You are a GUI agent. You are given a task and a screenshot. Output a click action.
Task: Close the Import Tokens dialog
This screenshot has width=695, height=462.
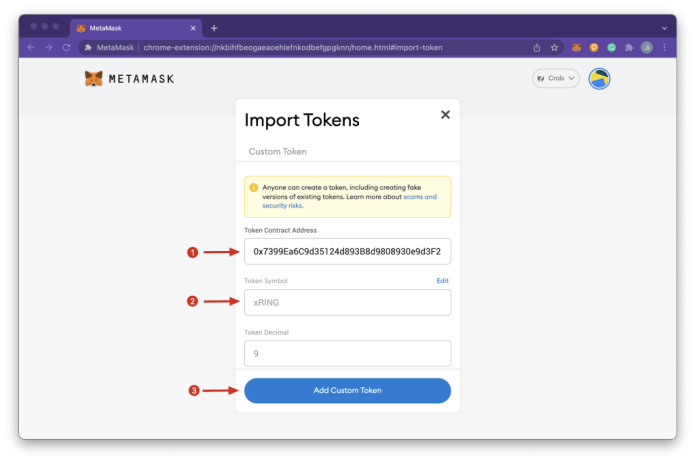click(445, 115)
